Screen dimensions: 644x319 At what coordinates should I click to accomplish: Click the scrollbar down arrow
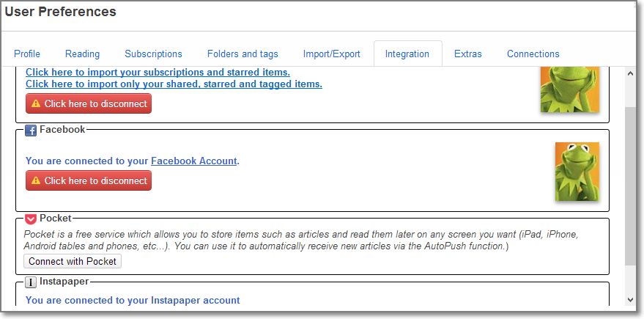tap(631, 300)
